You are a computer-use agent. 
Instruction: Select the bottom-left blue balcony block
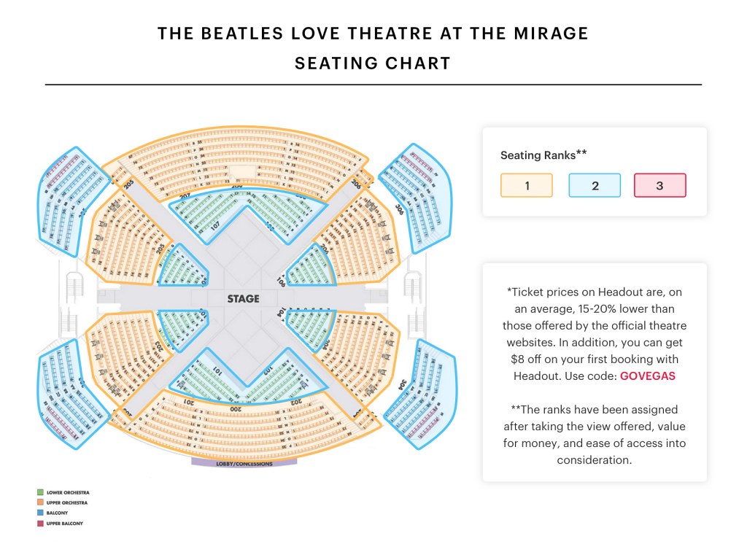point(74,394)
